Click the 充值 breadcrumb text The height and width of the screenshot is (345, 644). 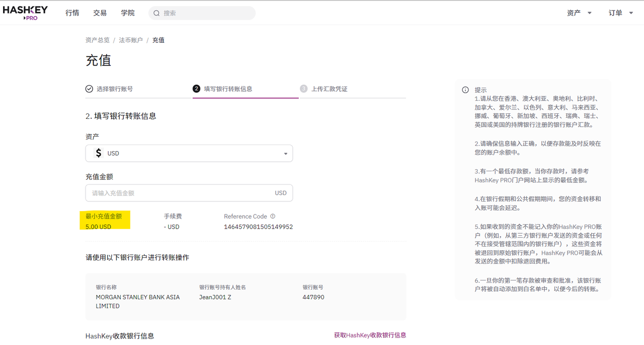coord(158,40)
